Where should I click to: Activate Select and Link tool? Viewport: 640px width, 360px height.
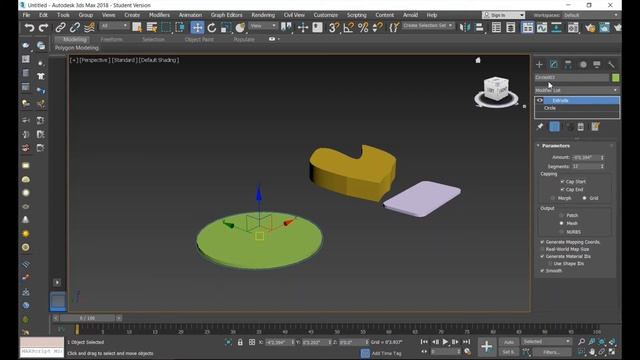[x=60, y=28]
